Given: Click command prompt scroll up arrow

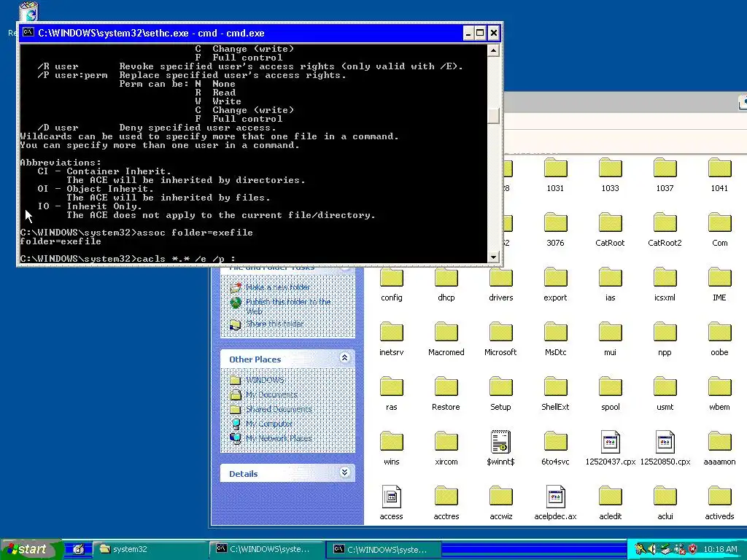Looking at the screenshot, I should coord(494,50).
